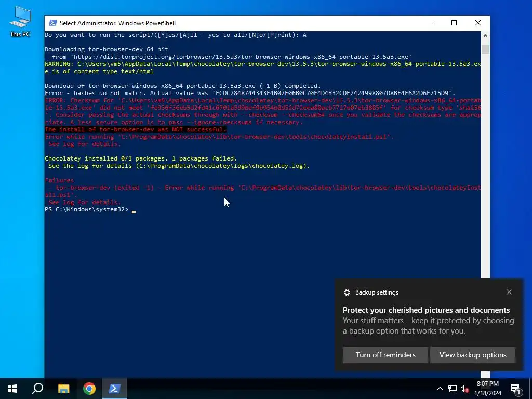The image size is (532, 399).
Task: Click the 'Download of tor-browser-windows' completed line
Action: pos(182,86)
